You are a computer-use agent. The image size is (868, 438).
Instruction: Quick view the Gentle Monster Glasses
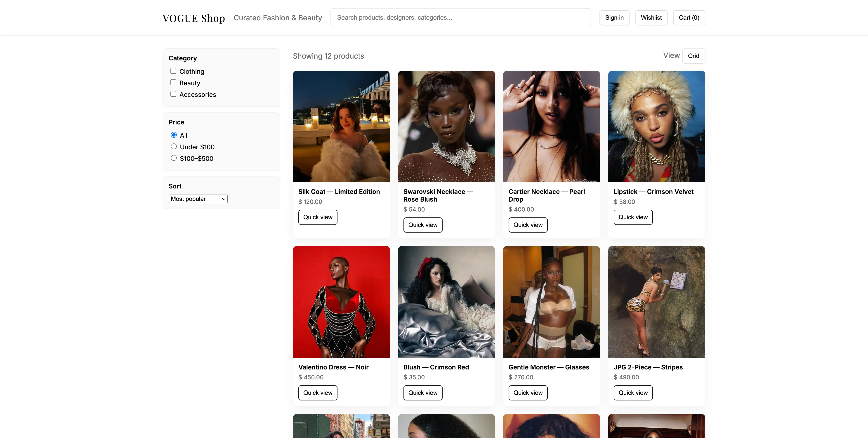coord(528,393)
